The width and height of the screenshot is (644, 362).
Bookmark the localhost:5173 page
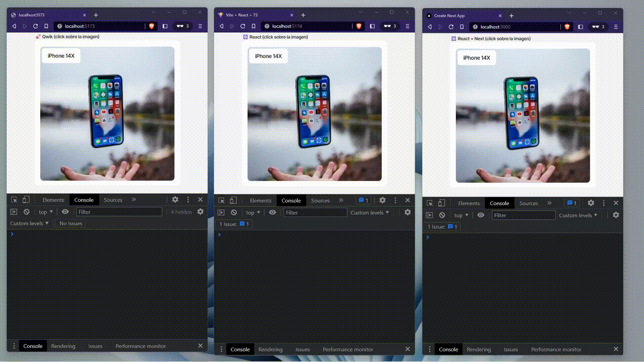(x=46, y=26)
